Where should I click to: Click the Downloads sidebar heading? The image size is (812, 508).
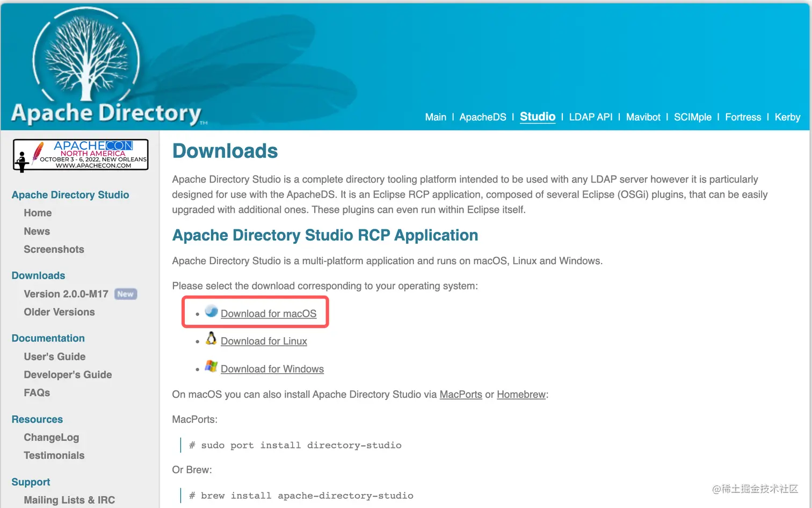[38, 275]
